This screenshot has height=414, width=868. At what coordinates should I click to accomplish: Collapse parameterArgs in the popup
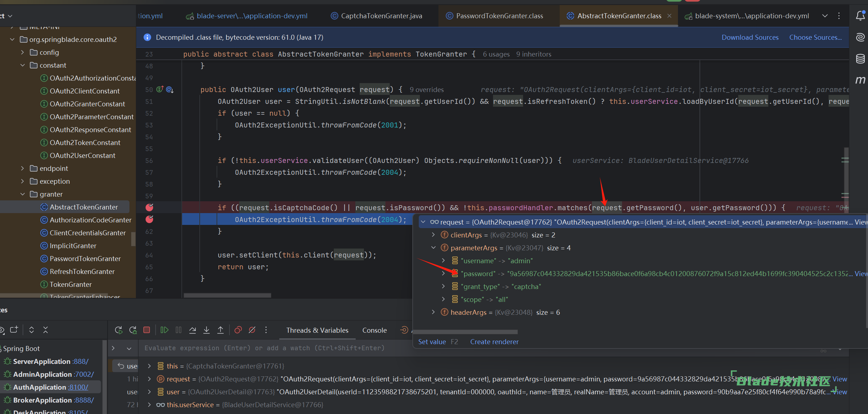point(433,248)
